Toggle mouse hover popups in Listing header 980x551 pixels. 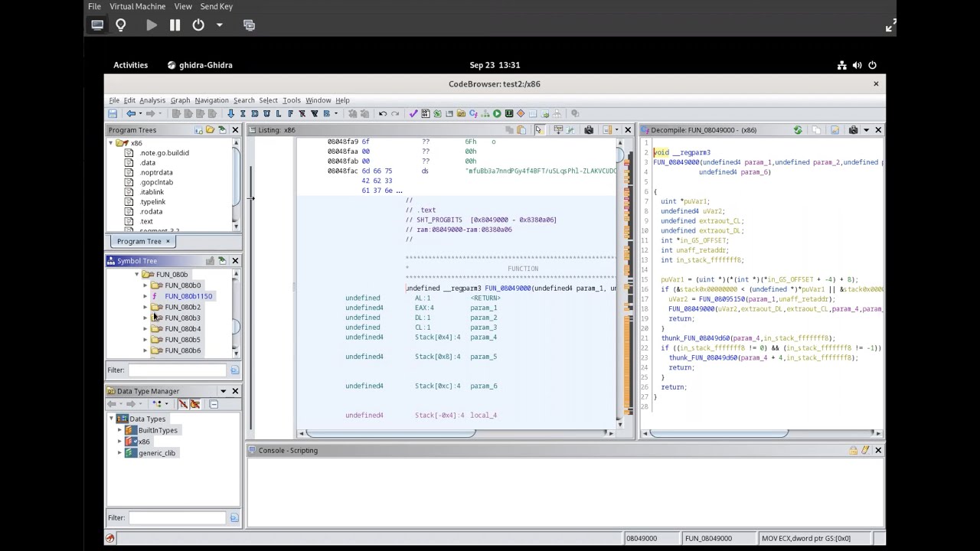[539, 130]
